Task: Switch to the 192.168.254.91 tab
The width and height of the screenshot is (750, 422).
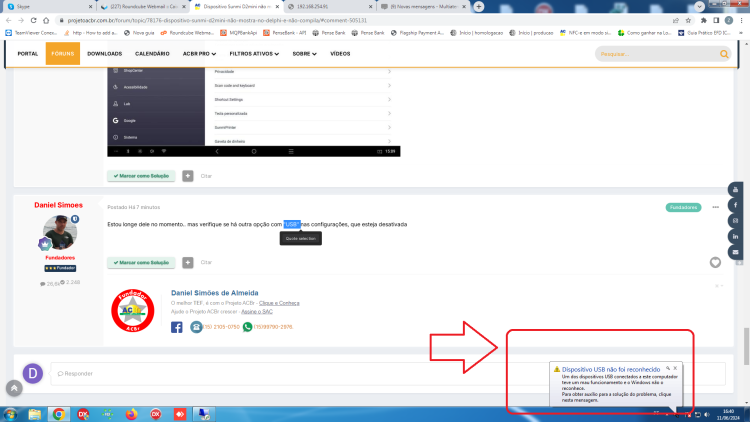Action: pyautogui.click(x=328, y=7)
